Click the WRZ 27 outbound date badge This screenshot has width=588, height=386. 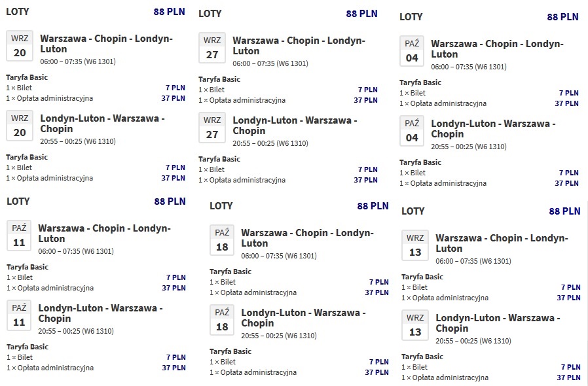pos(212,48)
